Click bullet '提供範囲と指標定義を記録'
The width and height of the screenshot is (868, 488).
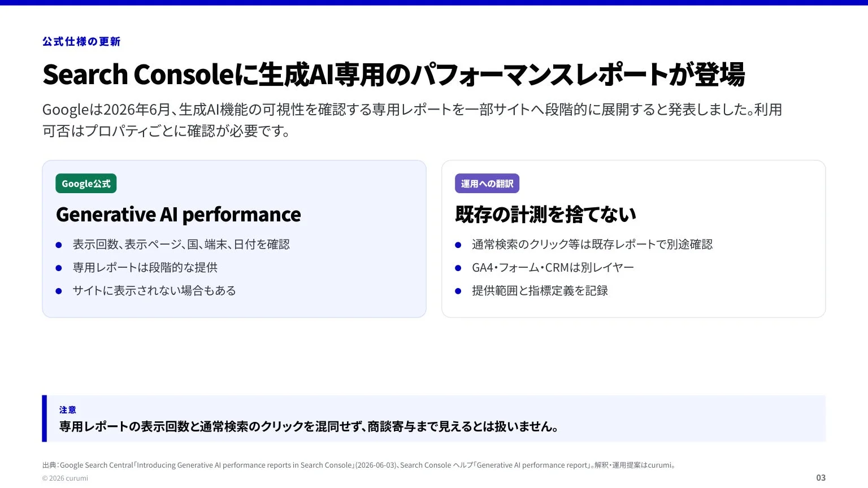[x=540, y=290]
